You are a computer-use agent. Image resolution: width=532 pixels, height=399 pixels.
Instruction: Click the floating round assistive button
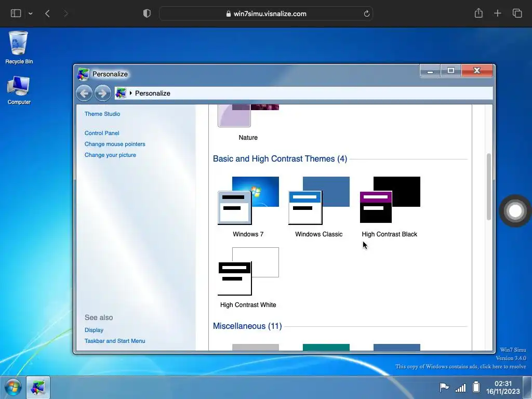click(x=515, y=211)
